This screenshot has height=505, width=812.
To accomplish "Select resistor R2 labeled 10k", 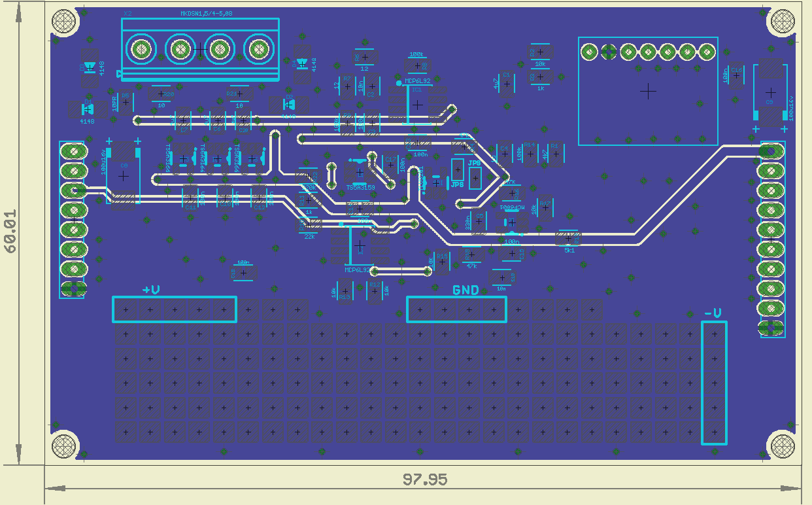I will pos(540,52).
